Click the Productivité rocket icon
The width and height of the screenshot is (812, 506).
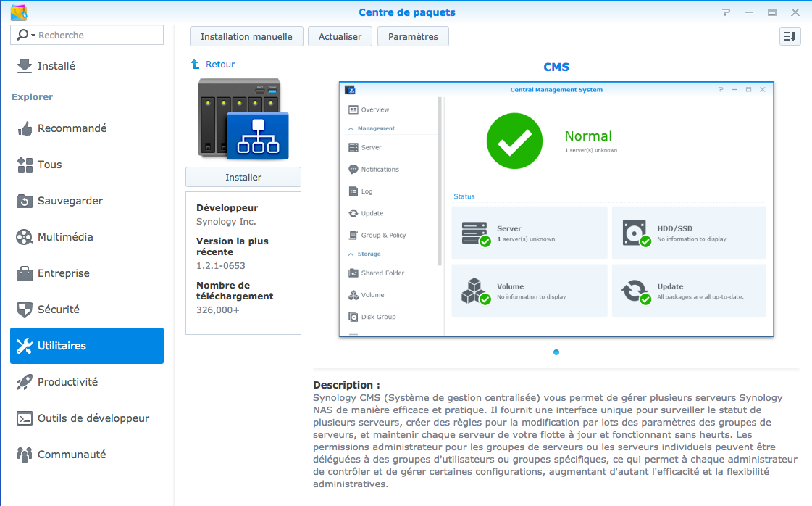click(x=25, y=382)
